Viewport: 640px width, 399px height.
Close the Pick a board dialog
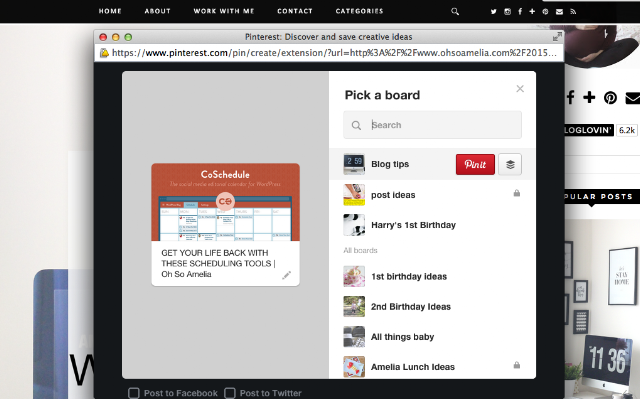tap(520, 89)
